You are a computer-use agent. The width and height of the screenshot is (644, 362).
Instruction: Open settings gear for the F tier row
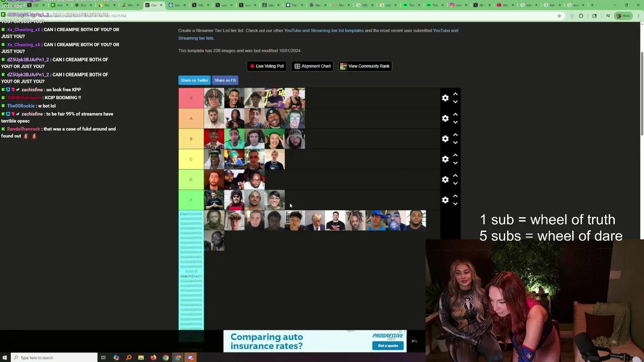[x=445, y=200]
